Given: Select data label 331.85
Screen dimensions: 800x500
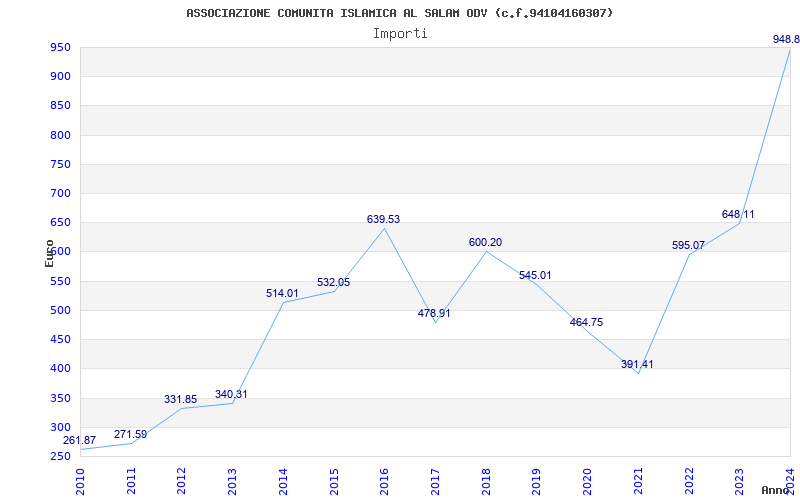Looking at the screenshot, I should click(181, 399).
